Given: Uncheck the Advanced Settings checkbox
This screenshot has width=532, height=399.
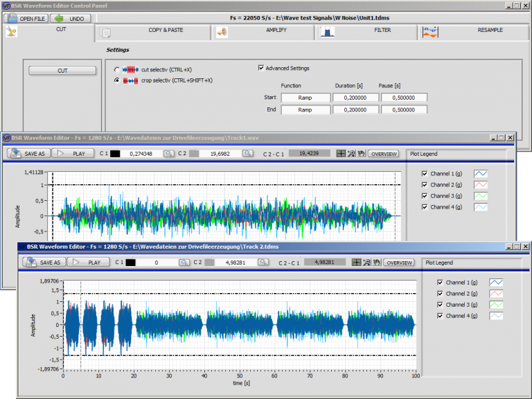Looking at the screenshot, I should 260,68.
